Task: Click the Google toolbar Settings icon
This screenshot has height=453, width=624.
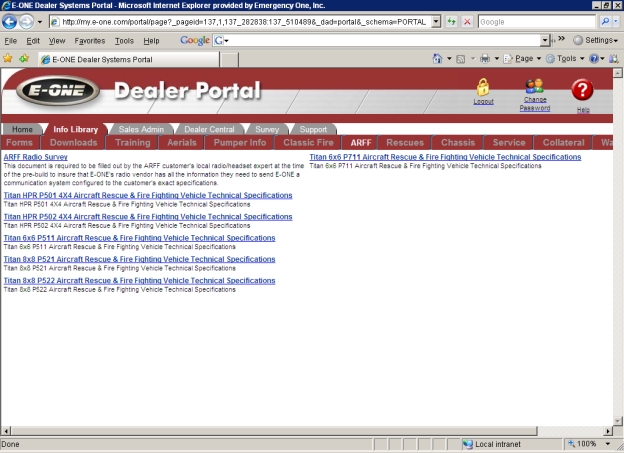Action: point(578,40)
